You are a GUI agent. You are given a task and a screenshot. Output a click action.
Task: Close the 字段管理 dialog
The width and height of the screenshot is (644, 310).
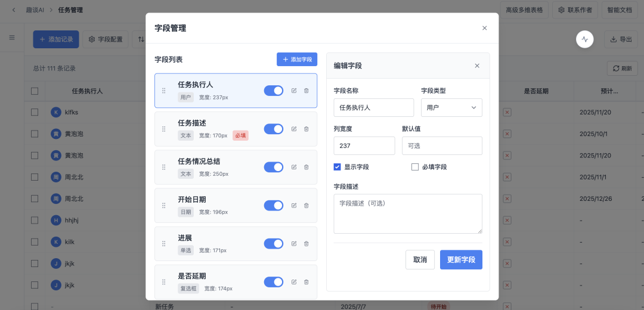click(485, 28)
